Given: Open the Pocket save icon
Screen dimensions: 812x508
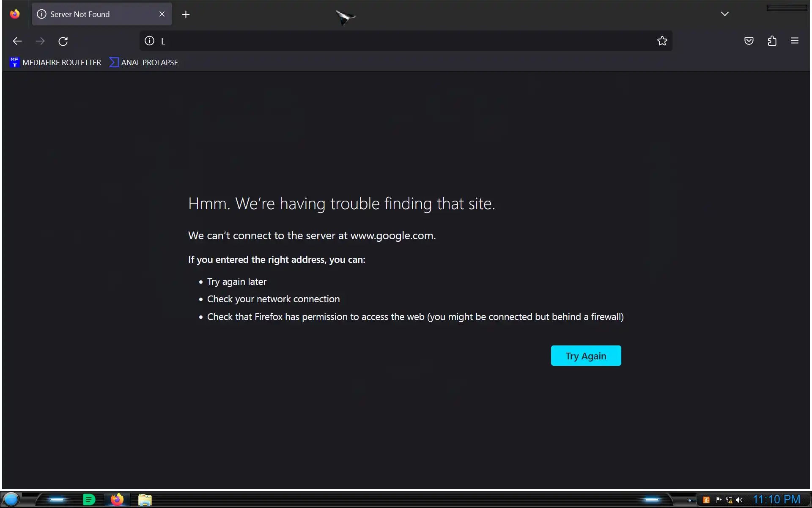Looking at the screenshot, I should pyautogui.click(x=749, y=41).
